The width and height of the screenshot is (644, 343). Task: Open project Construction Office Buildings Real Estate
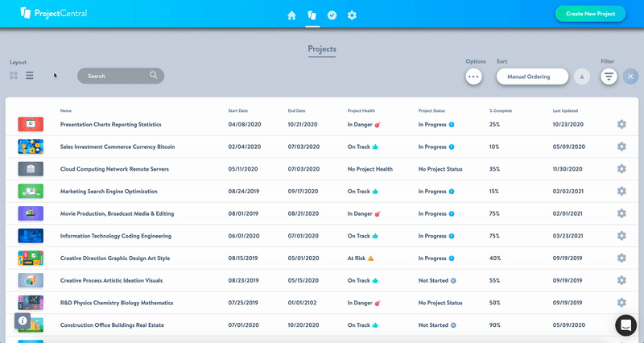pyautogui.click(x=112, y=325)
